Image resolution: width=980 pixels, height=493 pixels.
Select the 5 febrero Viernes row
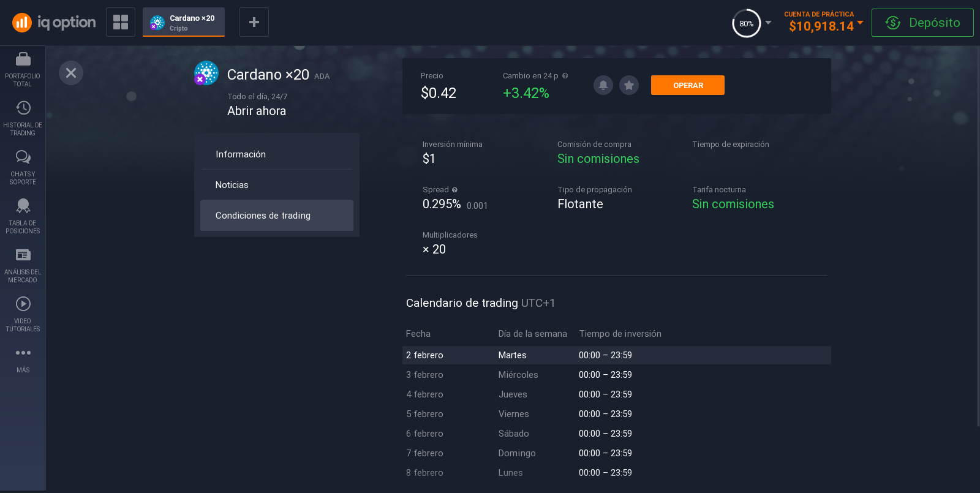click(617, 414)
